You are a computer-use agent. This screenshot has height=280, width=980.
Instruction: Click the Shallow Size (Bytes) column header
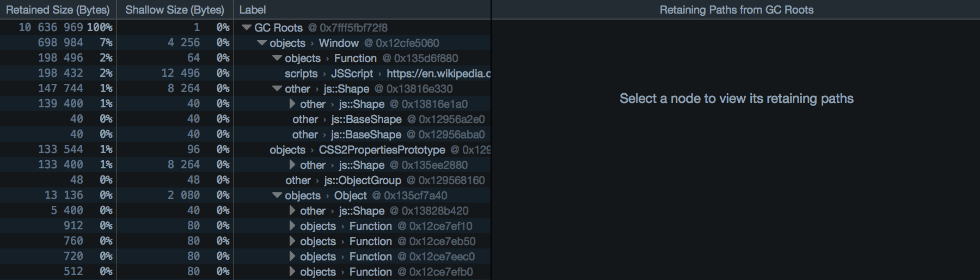click(x=175, y=10)
